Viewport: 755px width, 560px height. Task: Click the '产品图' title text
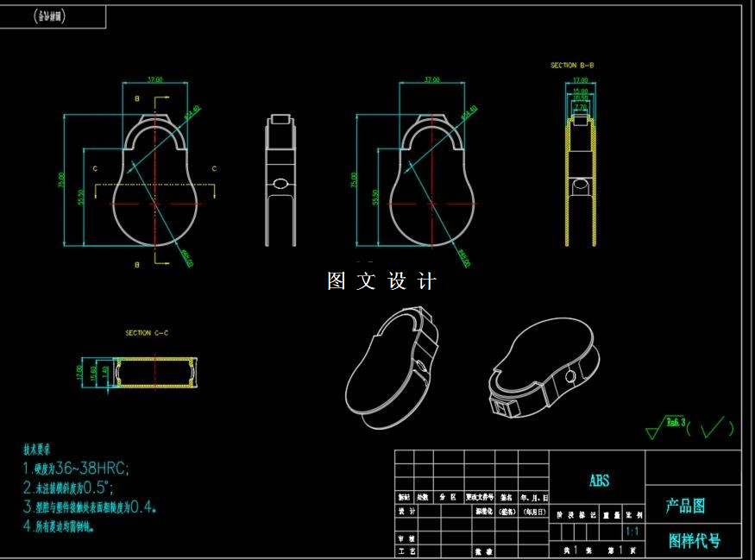(x=686, y=506)
